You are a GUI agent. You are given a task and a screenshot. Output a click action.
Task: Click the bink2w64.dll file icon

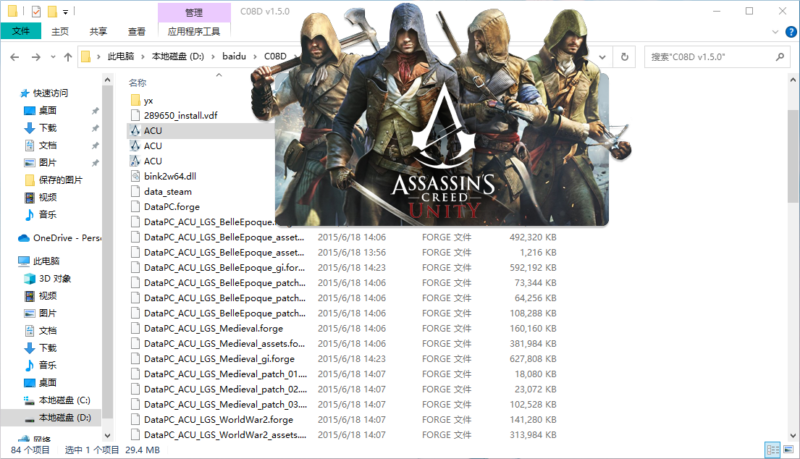[x=136, y=176]
